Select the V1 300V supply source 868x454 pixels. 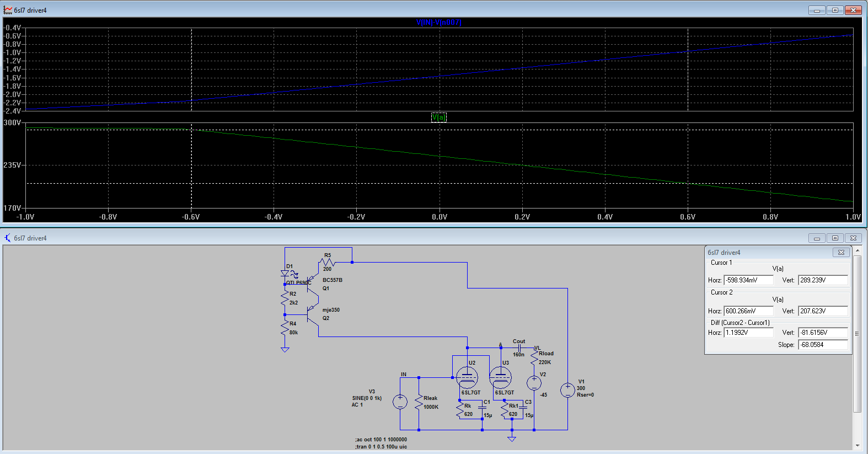[567, 391]
